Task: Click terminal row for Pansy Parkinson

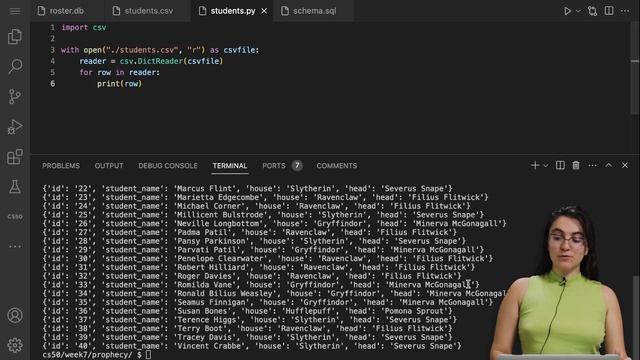Action: coord(254,241)
